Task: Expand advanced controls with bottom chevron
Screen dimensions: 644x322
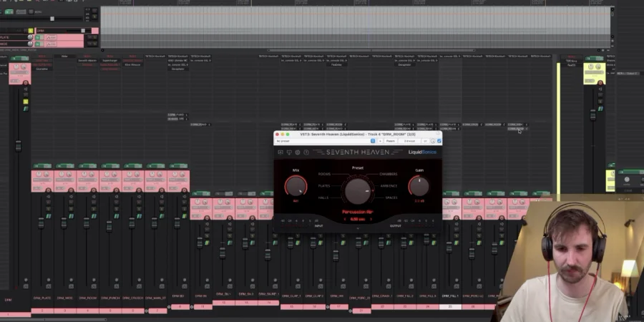Action: pos(358,228)
